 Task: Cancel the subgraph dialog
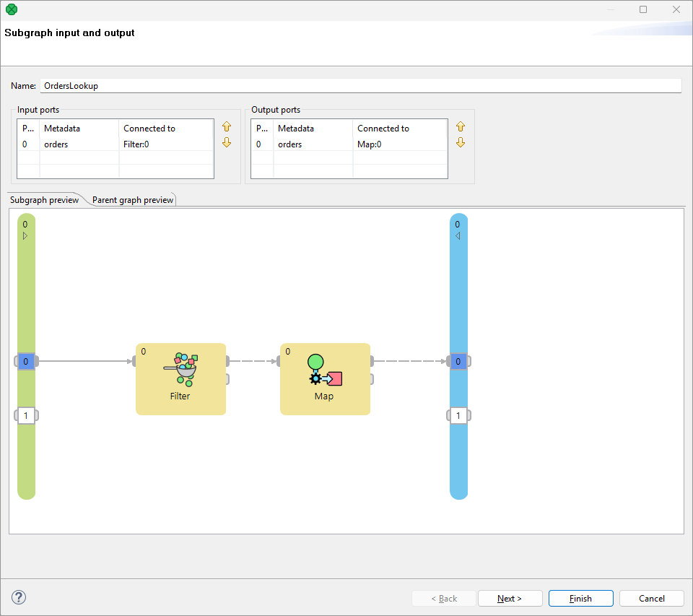(x=652, y=599)
